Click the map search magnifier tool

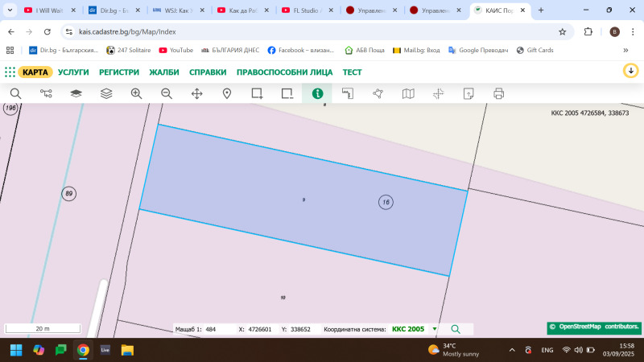click(x=15, y=93)
